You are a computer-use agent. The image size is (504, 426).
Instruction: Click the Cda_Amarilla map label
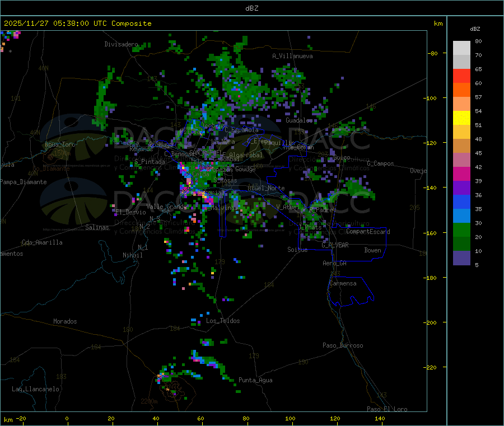[x=42, y=242]
